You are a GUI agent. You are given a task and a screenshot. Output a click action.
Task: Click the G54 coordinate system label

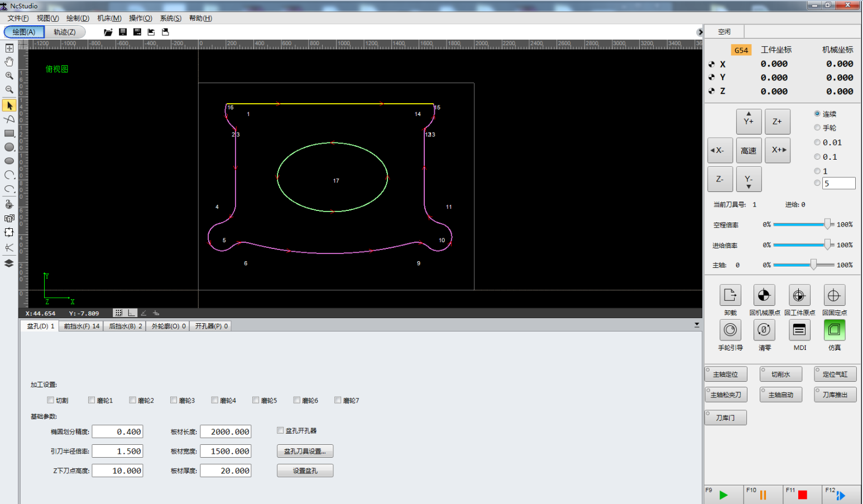741,50
